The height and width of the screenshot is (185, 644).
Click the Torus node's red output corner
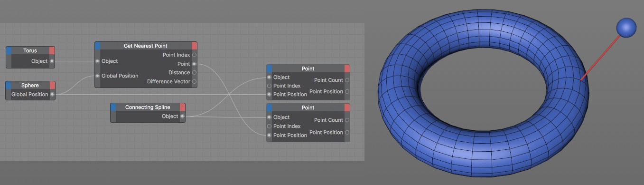tap(52, 50)
